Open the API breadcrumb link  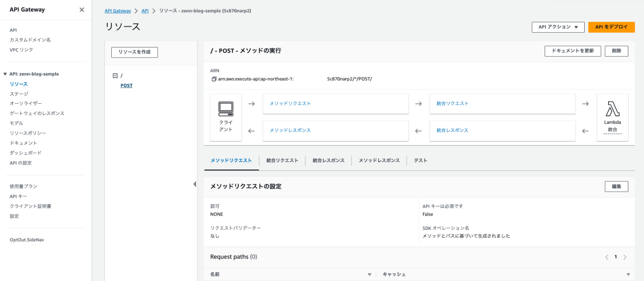point(145,11)
